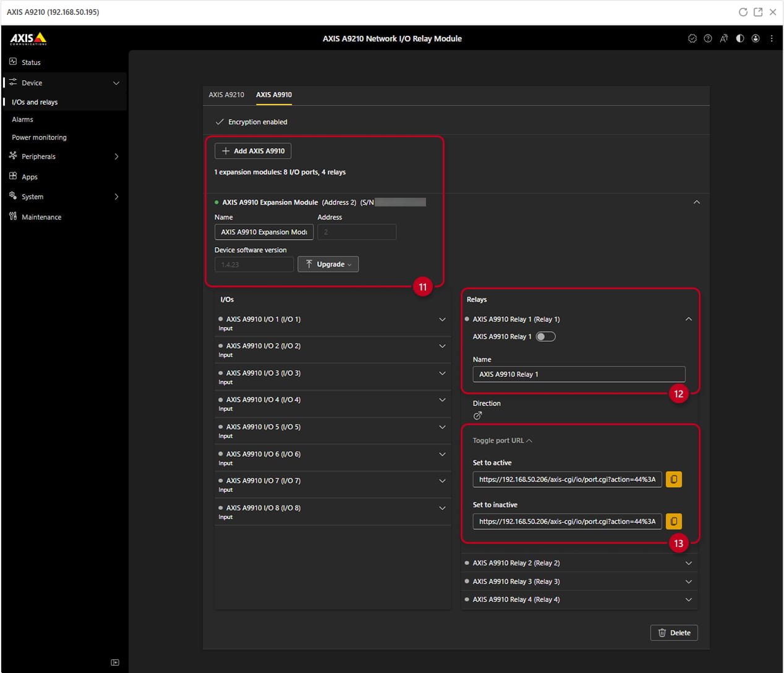Viewport: 784px width, 673px height.
Task: Open Apps in the sidebar
Action: (30, 177)
